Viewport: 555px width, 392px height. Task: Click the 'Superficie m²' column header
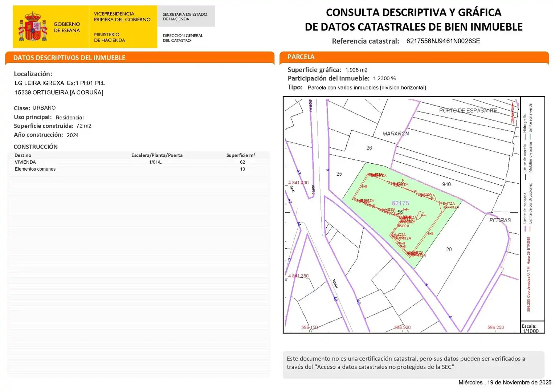[241, 155]
